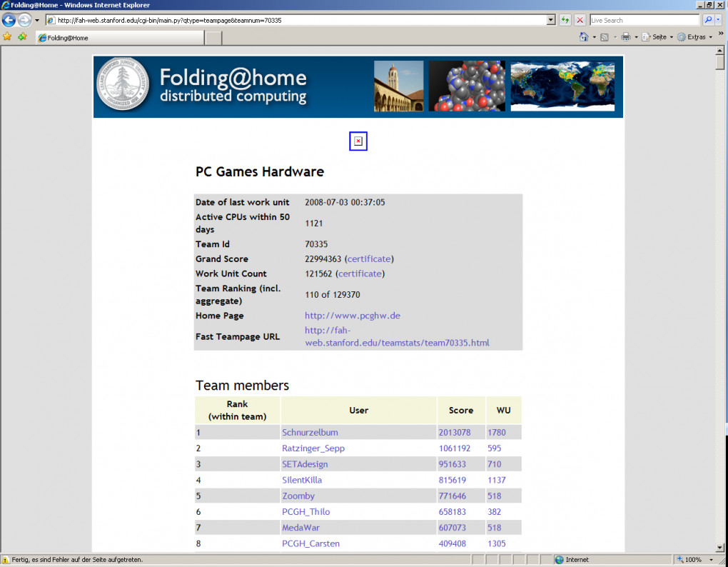Click score 1061192 of Ratzinger_Sepp

coord(455,448)
